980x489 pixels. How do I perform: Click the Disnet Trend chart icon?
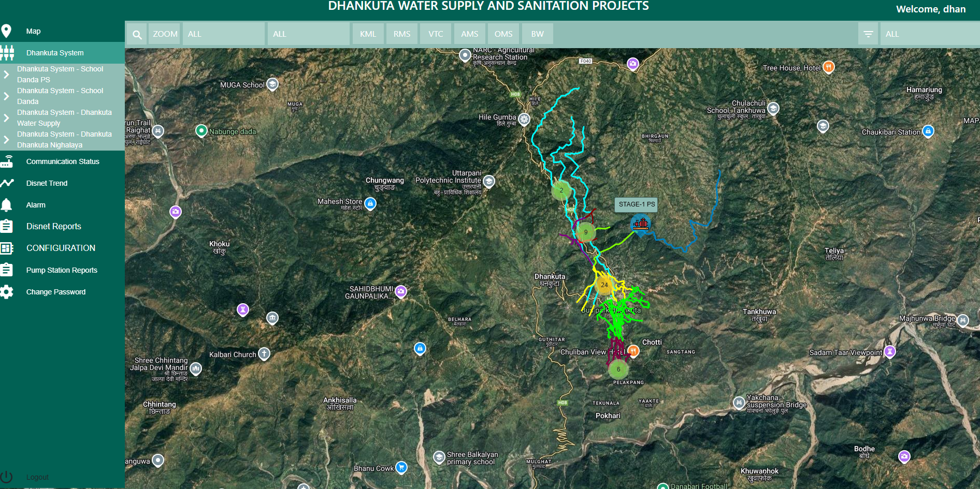click(7, 183)
